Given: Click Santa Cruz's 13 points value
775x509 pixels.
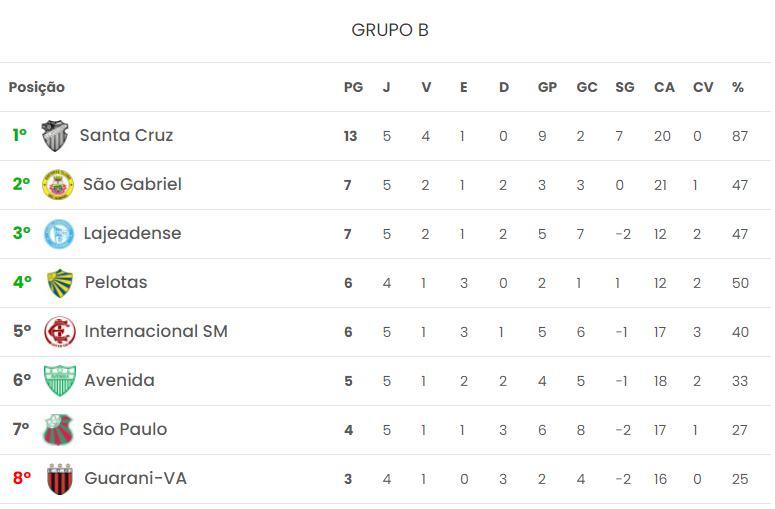Looking at the screenshot, I should 350,136.
